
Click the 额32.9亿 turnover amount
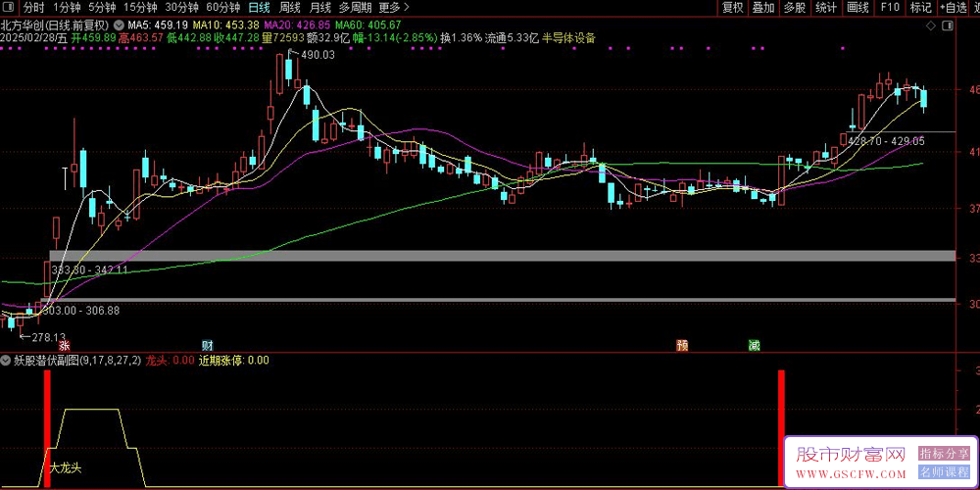tap(328, 37)
